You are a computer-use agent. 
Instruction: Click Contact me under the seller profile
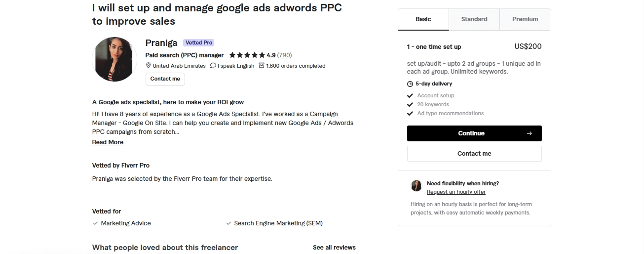[165, 79]
